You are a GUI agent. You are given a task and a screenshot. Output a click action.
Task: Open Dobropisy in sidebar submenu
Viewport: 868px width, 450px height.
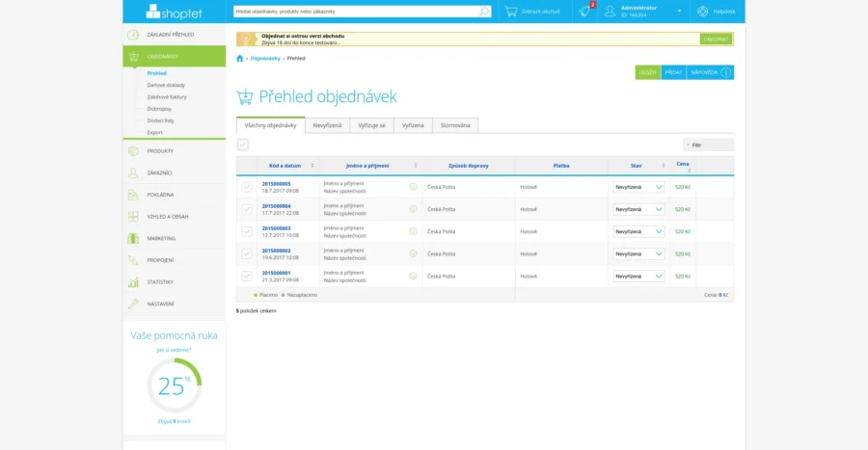tap(159, 109)
